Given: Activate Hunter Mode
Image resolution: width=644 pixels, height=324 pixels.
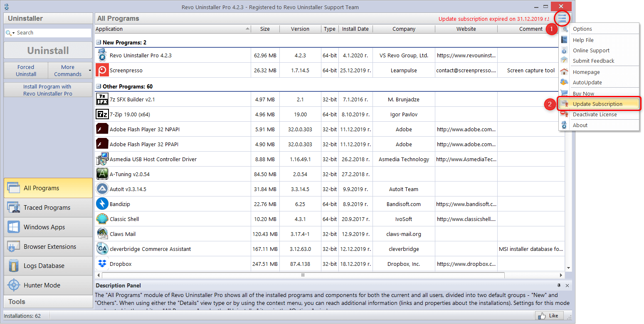Looking at the screenshot, I should tap(48, 285).
